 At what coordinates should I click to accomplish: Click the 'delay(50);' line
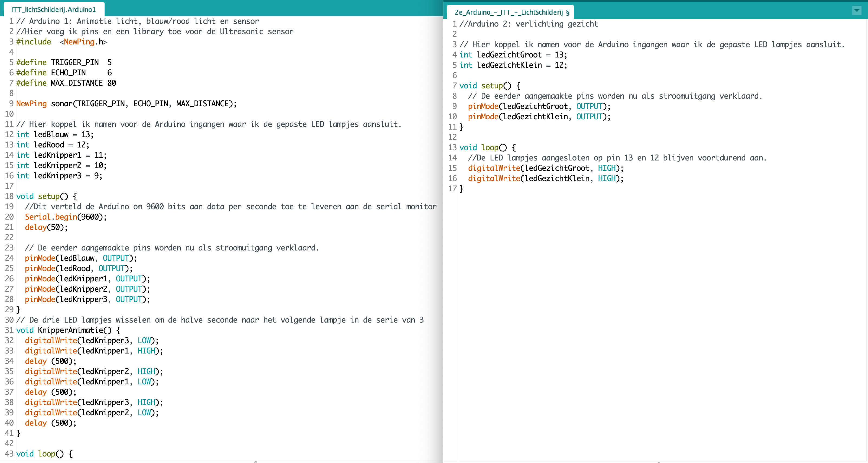pyautogui.click(x=46, y=227)
